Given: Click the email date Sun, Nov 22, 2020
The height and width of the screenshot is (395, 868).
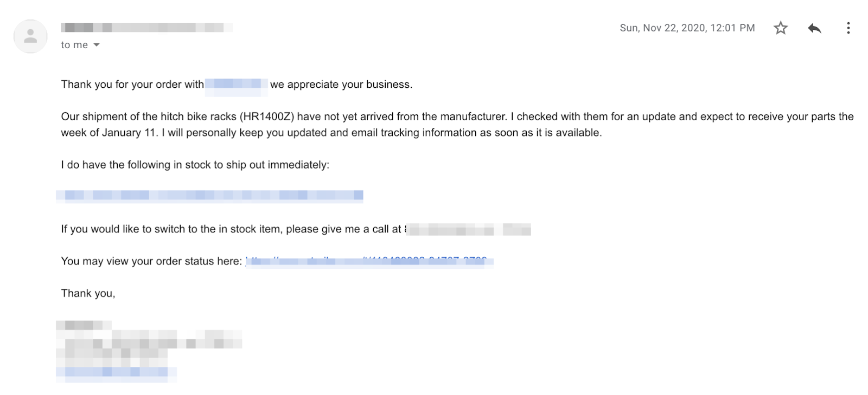Looking at the screenshot, I should tap(687, 28).
